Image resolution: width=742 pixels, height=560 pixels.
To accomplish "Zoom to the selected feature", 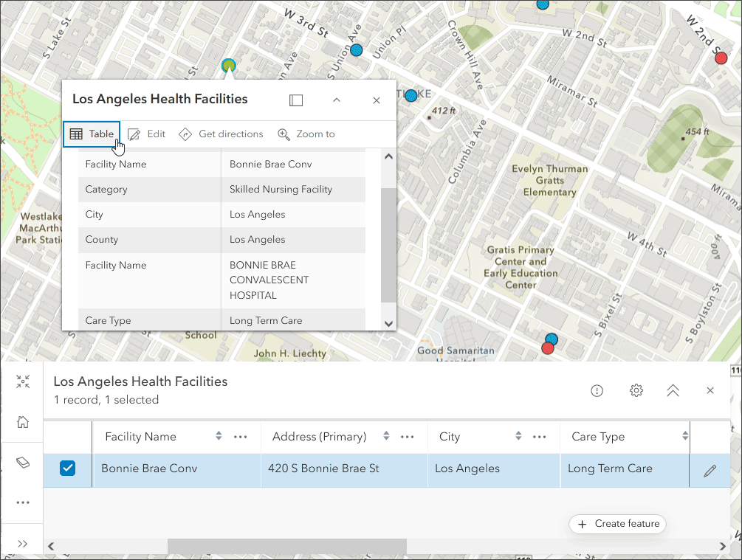I will [306, 134].
